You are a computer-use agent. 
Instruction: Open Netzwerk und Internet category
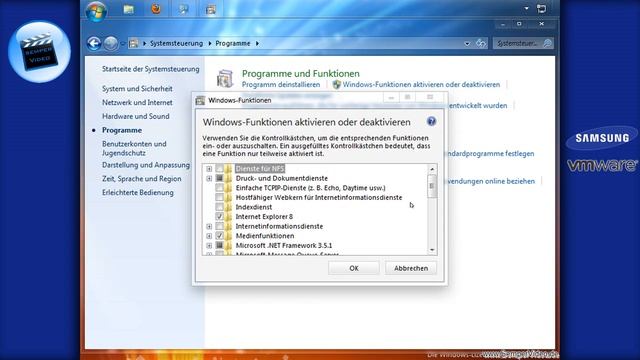(137, 102)
